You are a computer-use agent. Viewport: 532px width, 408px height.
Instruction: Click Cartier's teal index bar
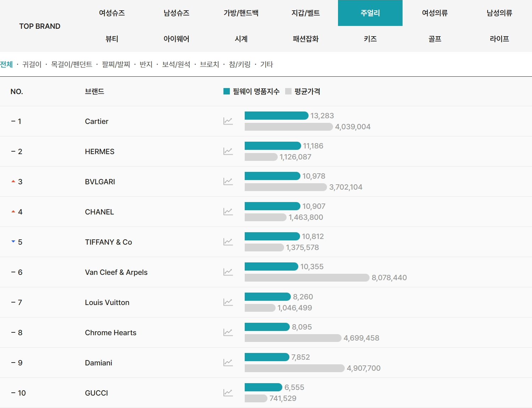(276, 115)
